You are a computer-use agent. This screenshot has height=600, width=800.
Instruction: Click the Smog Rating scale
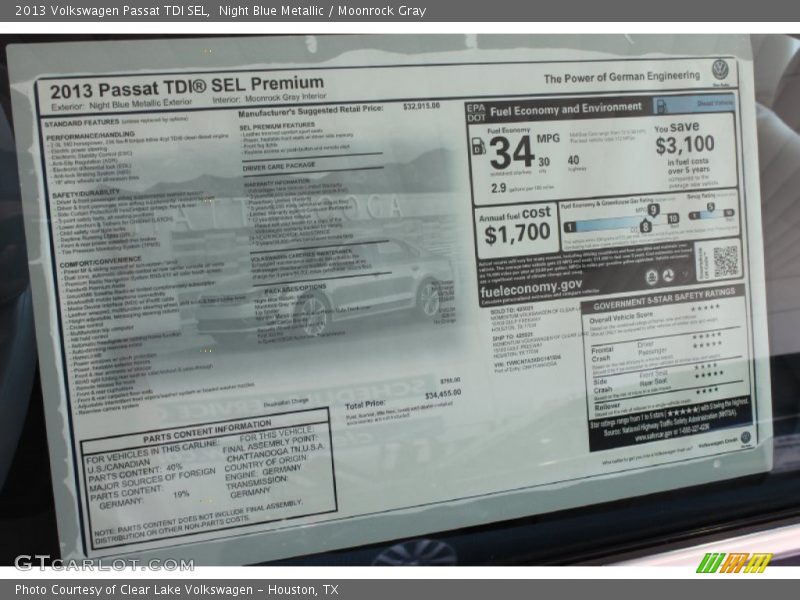point(711,212)
